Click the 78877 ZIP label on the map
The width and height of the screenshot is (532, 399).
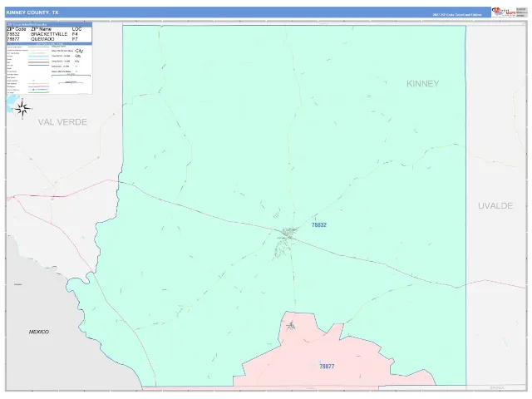pos(327,367)
